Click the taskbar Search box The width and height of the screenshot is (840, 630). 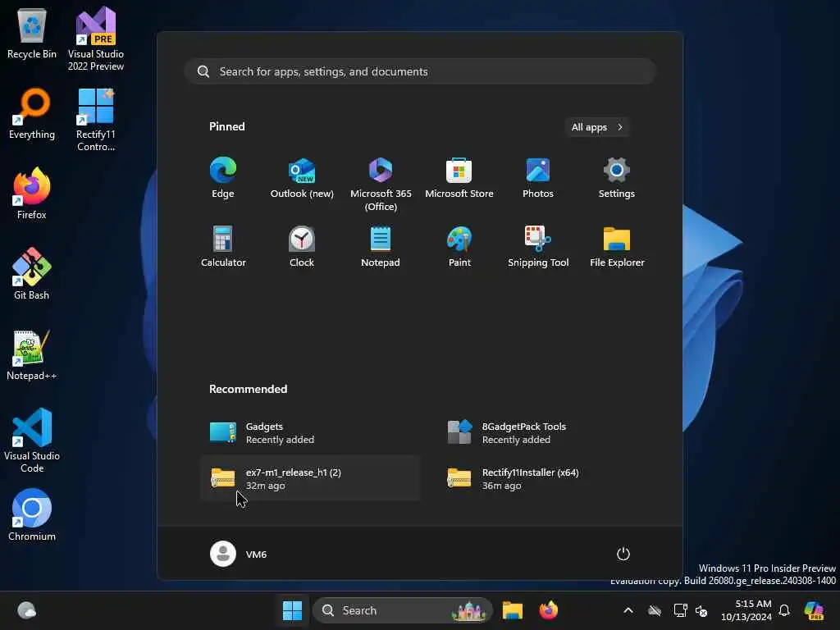click(402, 610)
